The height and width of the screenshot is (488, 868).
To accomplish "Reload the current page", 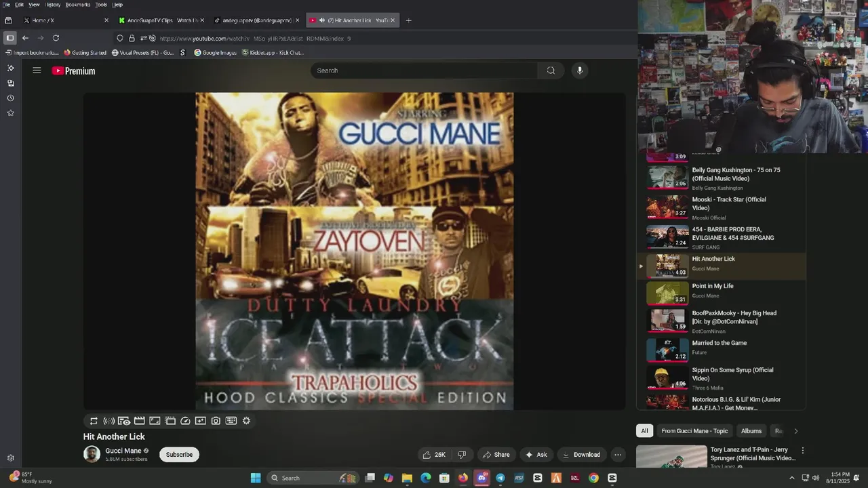I will (56, 38).
